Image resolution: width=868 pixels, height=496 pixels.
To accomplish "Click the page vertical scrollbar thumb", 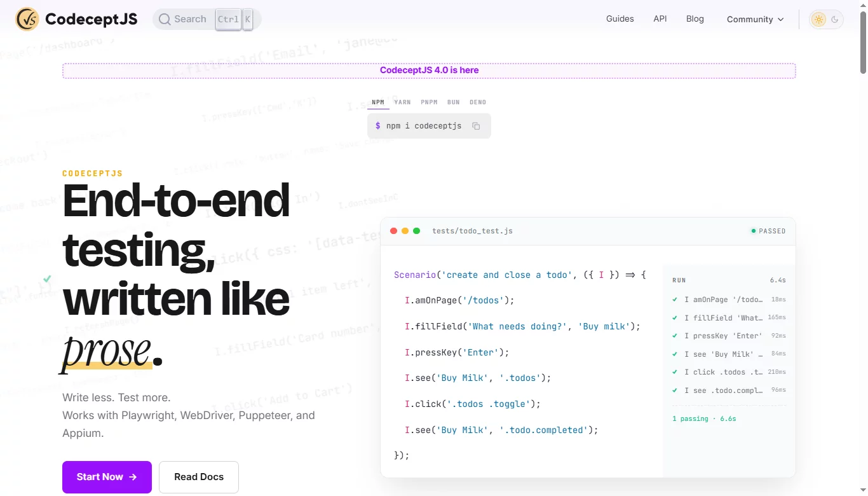I will [x=863, y=41].
